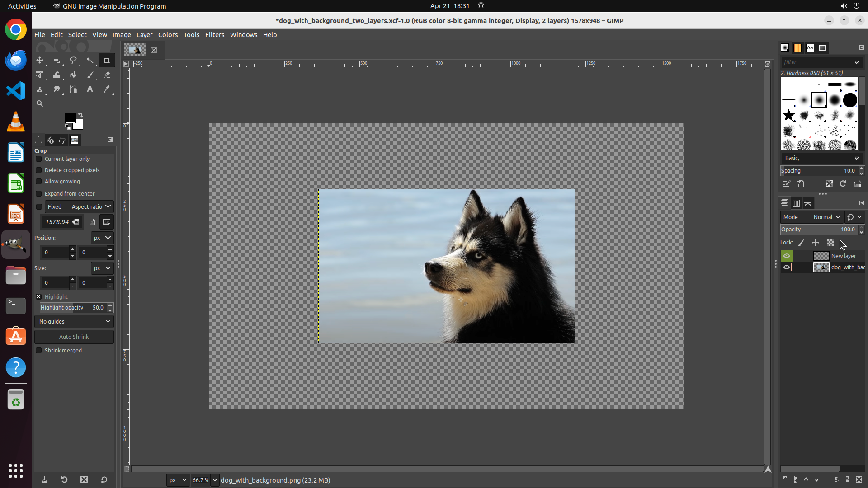The width and height of the screenshot is (868, 488).
Task: Open the Filters menu
Action: point(214,35)
